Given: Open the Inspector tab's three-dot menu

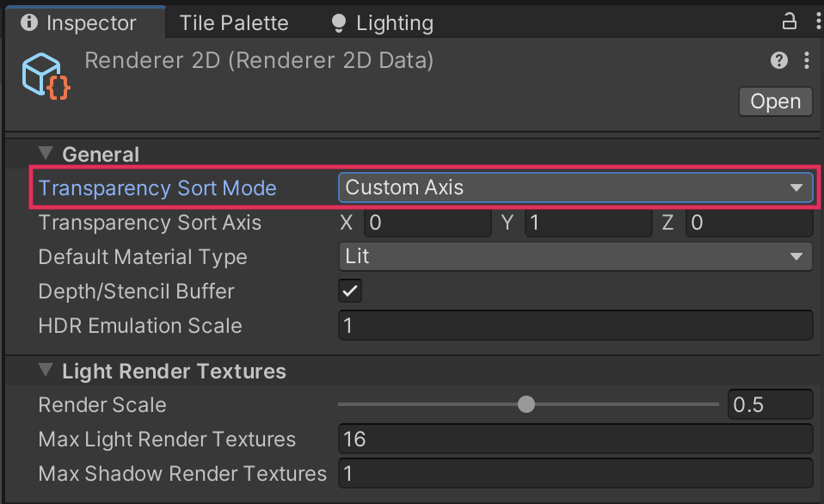Looking at the screenshot, I should click(x=816, y=22).
